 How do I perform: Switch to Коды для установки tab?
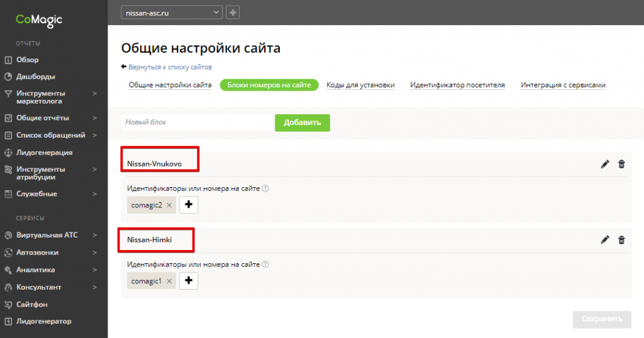tap(360, 85)
